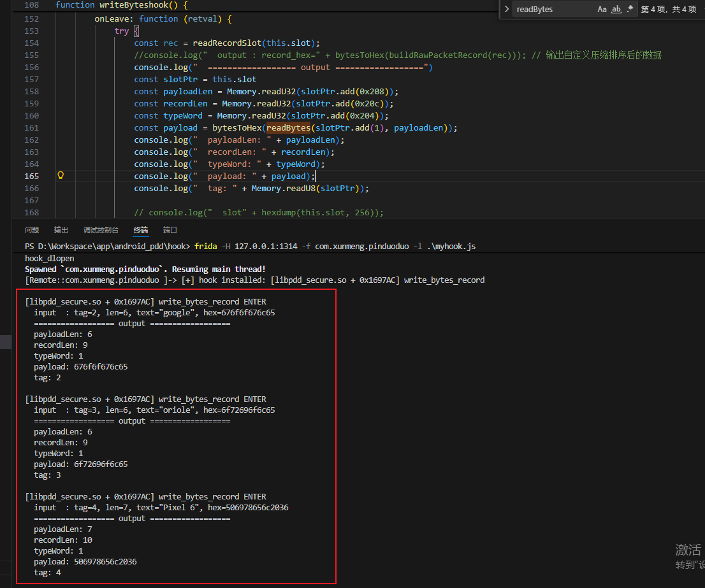Select the 终端 panel tab
The width and height of the screenshot is (705, 588).
pyautogui.click(x=141, y=230)
